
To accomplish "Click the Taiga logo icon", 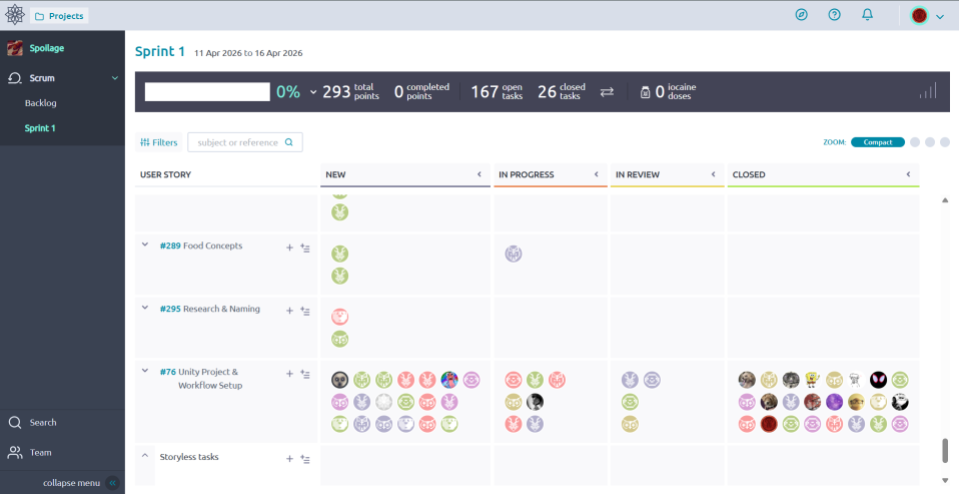I will [15, 15].
